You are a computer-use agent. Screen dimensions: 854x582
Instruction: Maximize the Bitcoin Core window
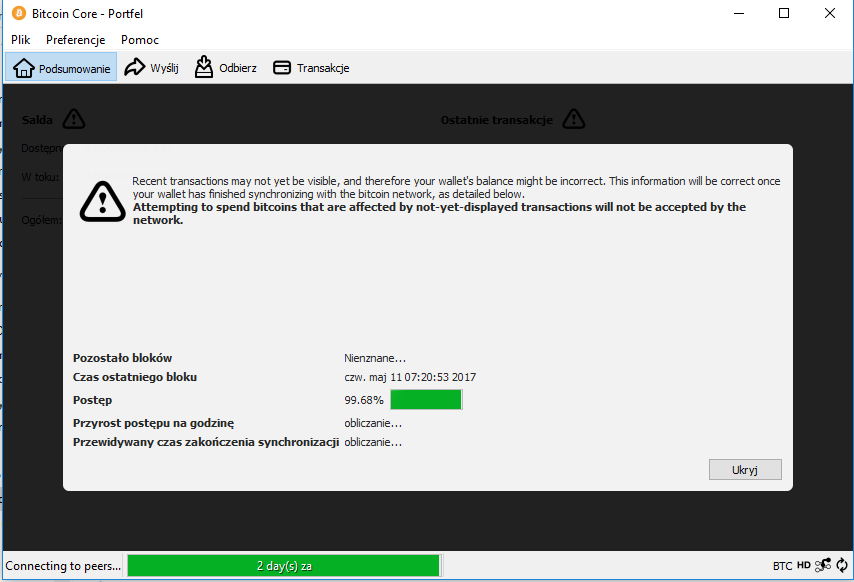[x=784, y=13]
